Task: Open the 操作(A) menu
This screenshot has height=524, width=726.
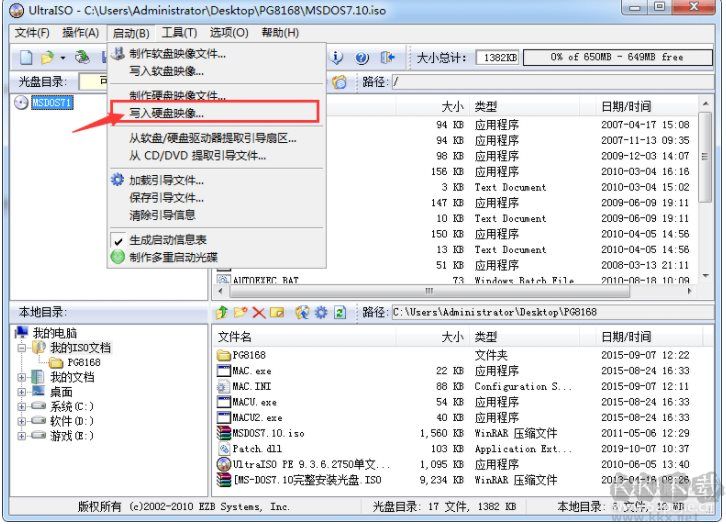Action: (x=81, y=33)
